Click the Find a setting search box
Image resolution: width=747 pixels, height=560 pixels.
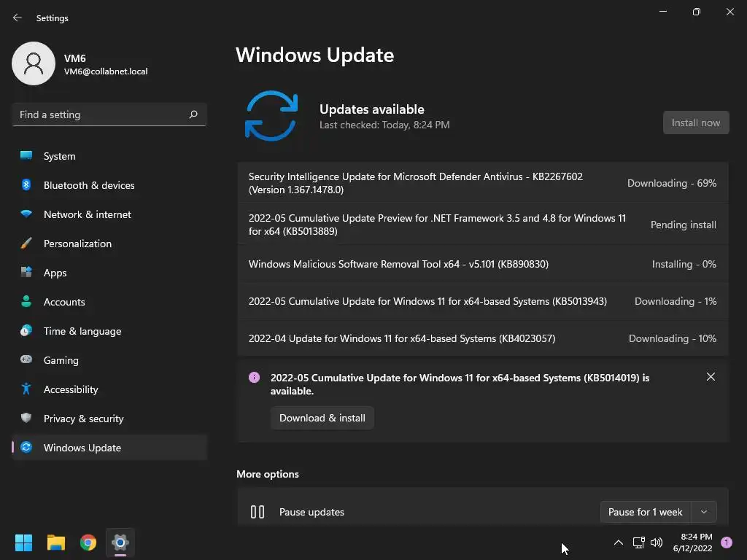coord(109,114)
